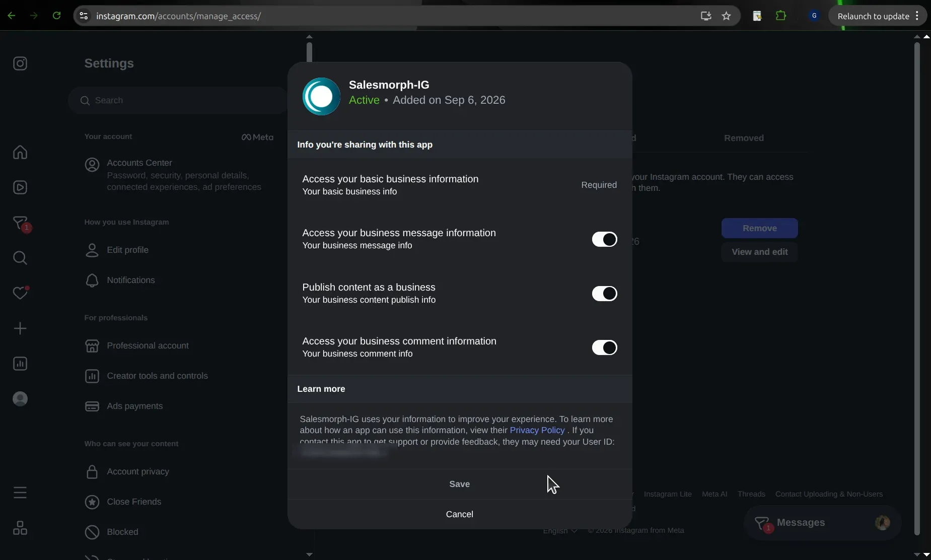931x560 pixels.
Task: Open the Privacy Policy link
Action: click(x=537, y=430)
